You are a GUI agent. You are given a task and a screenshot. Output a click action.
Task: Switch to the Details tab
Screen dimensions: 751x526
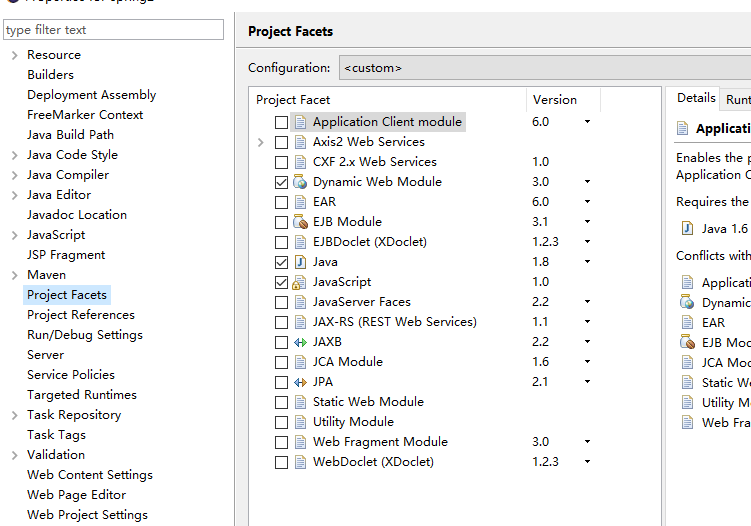696,98
